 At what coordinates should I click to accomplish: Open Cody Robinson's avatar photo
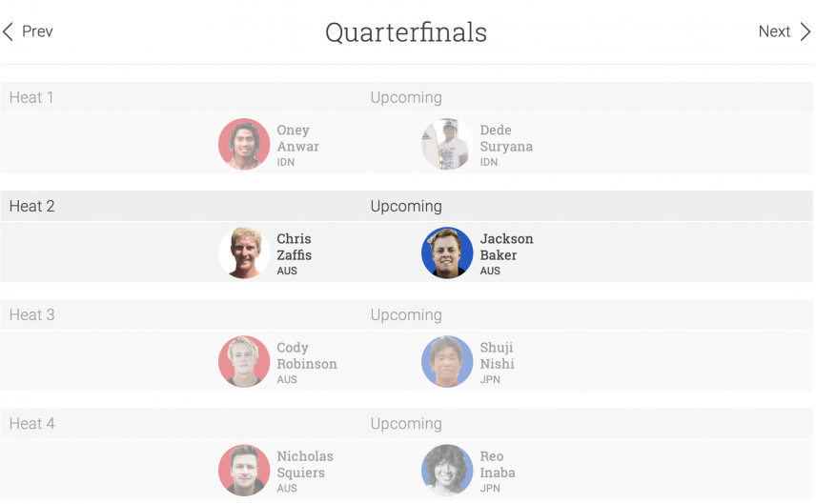[244, 361]
